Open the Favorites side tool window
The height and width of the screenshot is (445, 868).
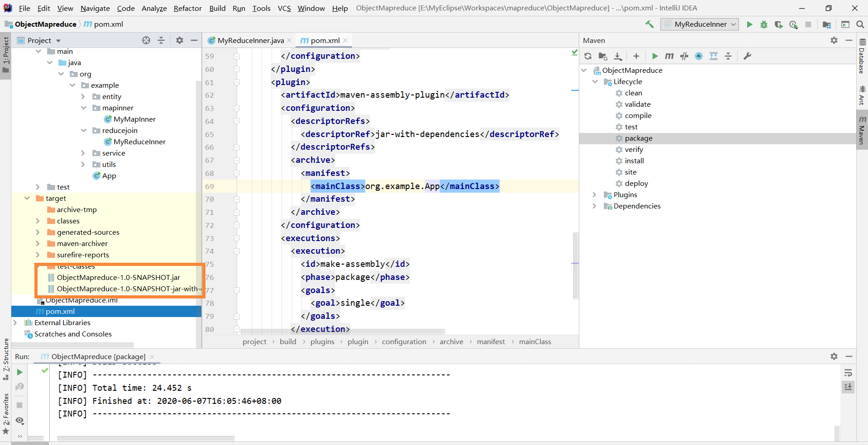point(5,414)
